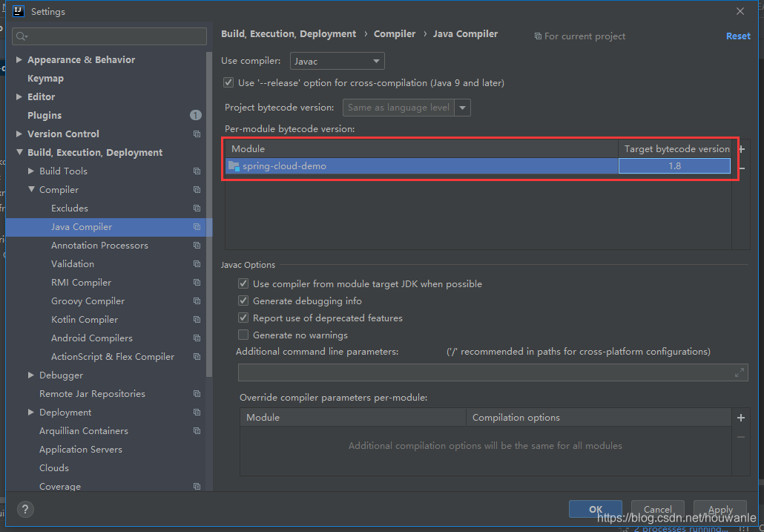The height and width of the screenshot is (532, 764).
Task: Click the project-level icon next to Annotation Processors
Action: pos(197,245)
